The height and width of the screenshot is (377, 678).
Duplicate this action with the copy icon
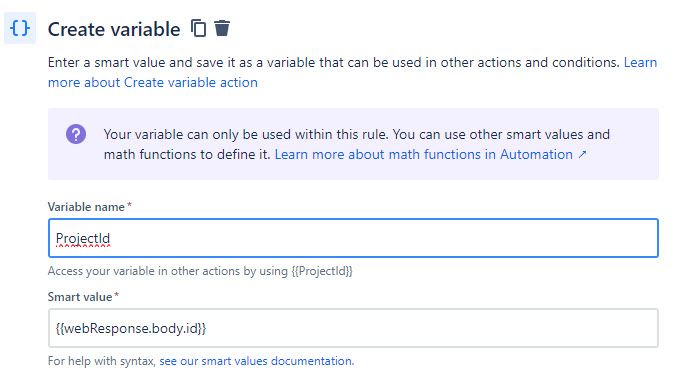pyautogui.click(x=198, y=29)
